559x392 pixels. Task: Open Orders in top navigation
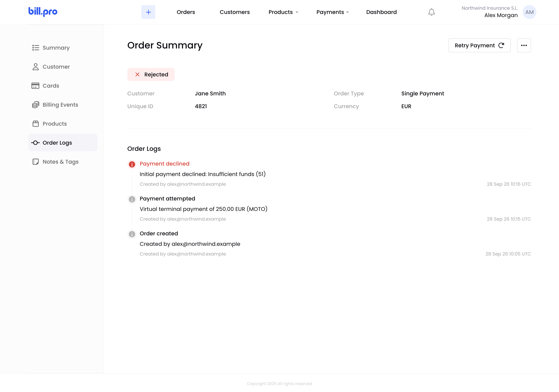point(186,12)
